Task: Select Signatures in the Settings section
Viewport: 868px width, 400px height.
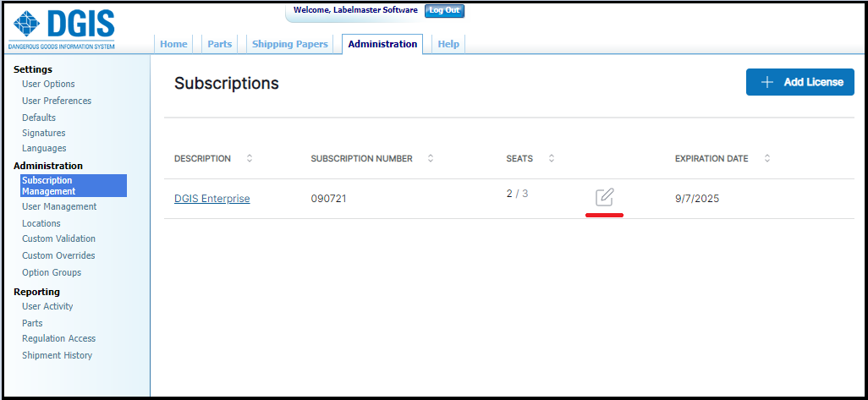Action: (43, 133)
